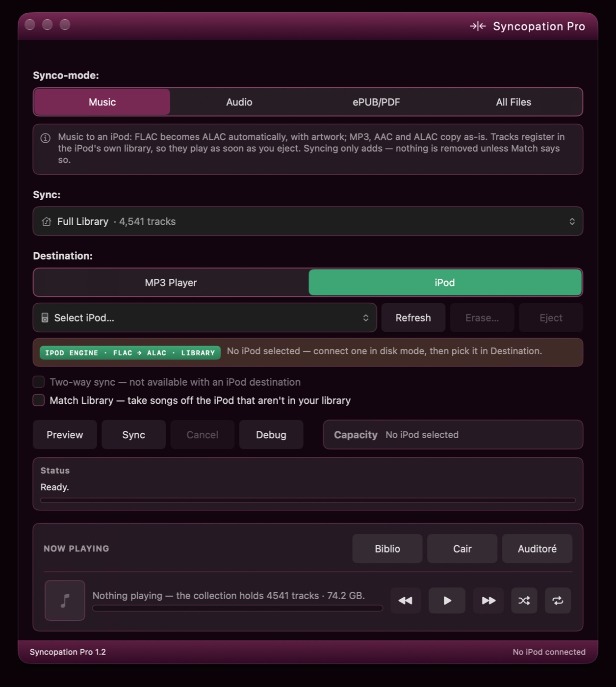Click the Cancel button
Image resolution: width=616 pixels, height=687 pixels.
click(202, 435)
